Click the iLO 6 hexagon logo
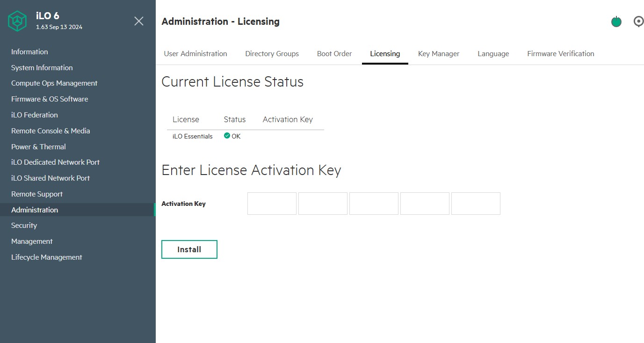Image resolution: width=644 pixels, height=343 pixels. [x=18, y=21]
